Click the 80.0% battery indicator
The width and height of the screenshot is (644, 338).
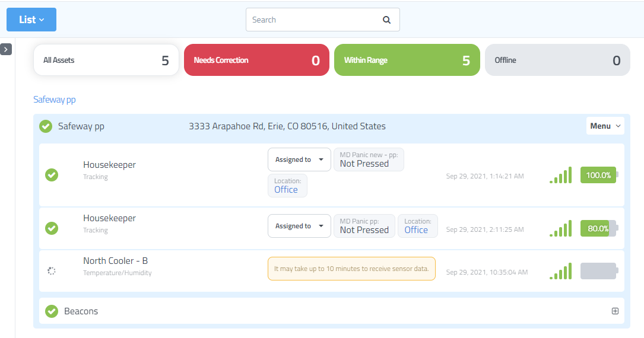599,228
